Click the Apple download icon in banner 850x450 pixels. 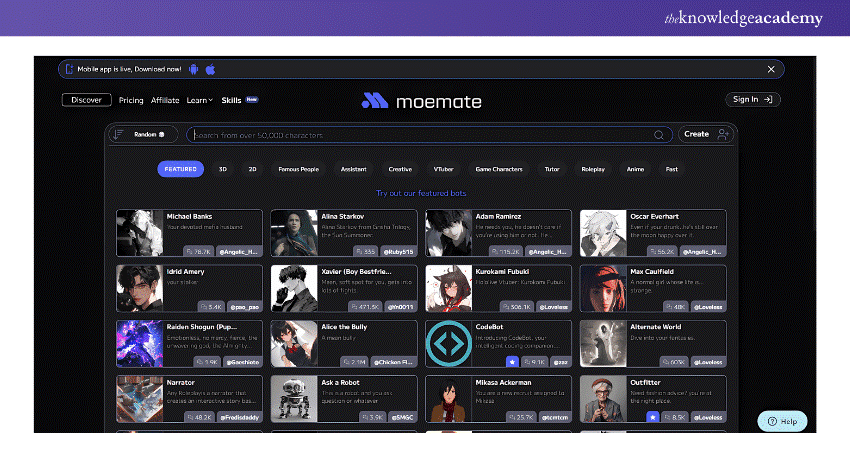pos(210,69)
